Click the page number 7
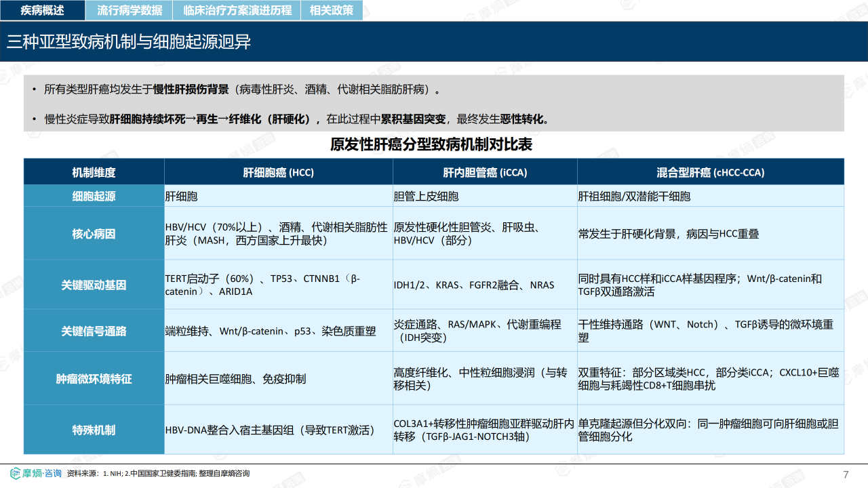Viewport: 868px width, 488px height. [845, 474]
